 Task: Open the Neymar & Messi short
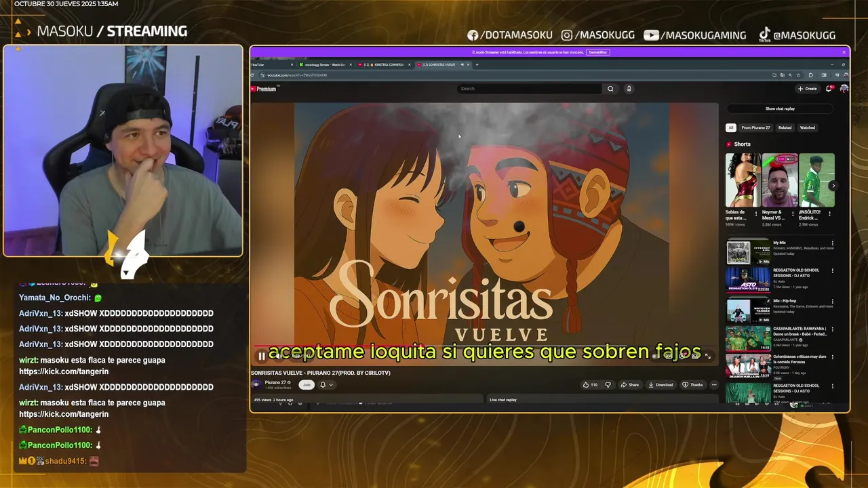779,180
